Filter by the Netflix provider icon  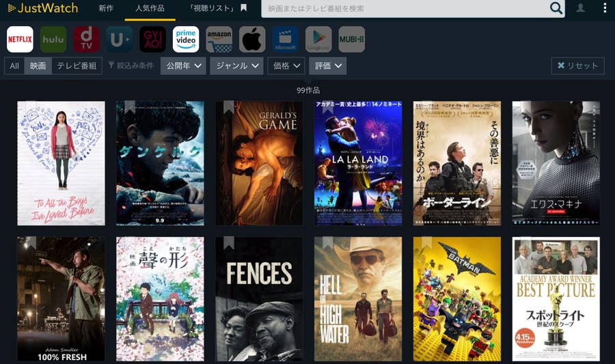20,39
